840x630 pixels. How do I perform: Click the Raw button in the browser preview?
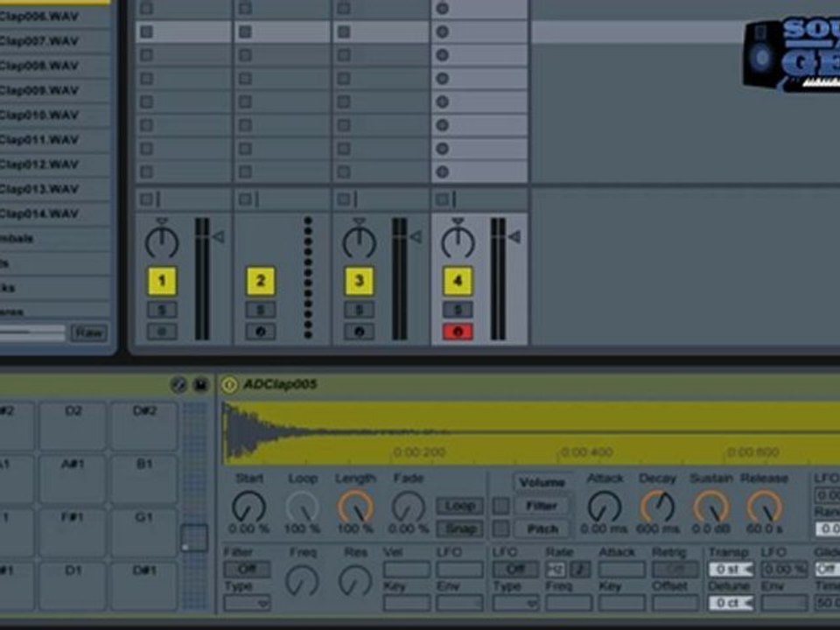[x=89, y=333]
